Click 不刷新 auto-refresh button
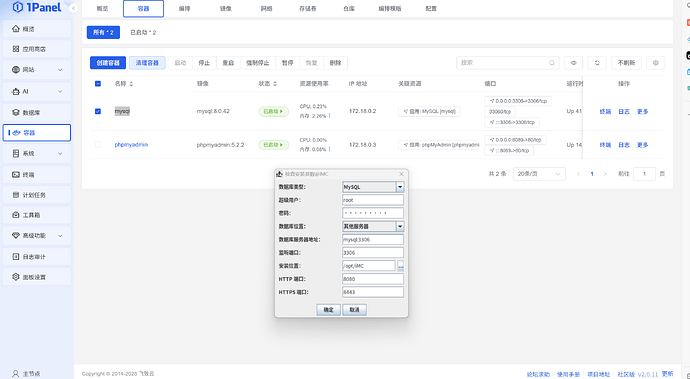 point(626,63)
